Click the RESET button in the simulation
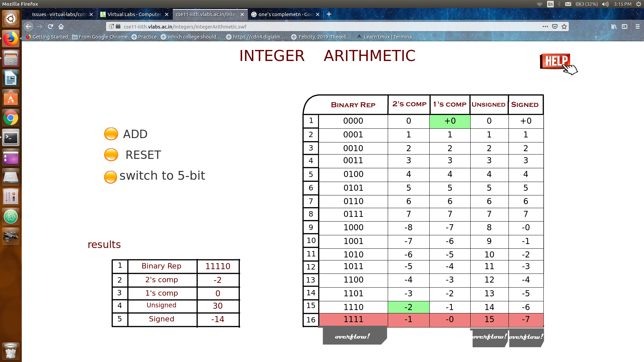644x362 pixels. click(111, 155)
